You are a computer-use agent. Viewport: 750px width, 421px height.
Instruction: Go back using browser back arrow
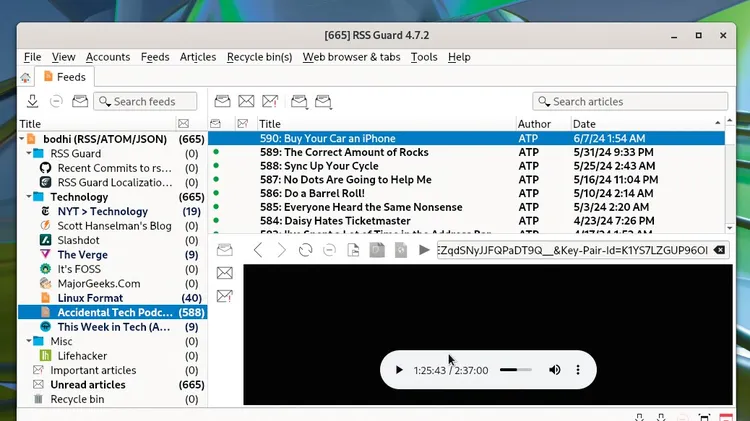pos(258,249)
